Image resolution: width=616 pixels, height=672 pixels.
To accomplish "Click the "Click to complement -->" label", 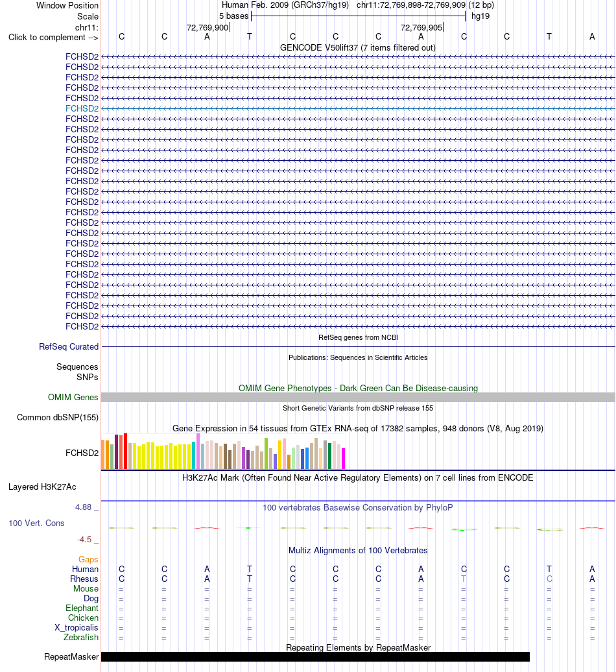I will tap(54, 37).
